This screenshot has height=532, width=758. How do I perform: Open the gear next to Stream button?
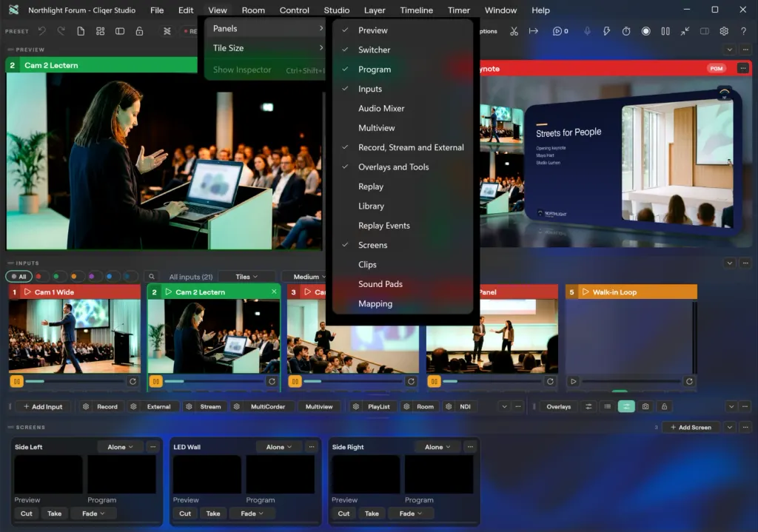[189, 406]
